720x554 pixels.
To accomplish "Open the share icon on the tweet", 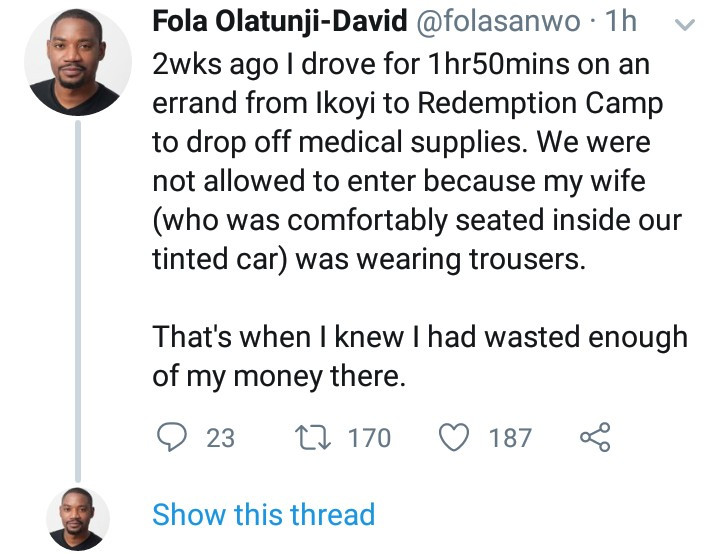I will (595, 437).
